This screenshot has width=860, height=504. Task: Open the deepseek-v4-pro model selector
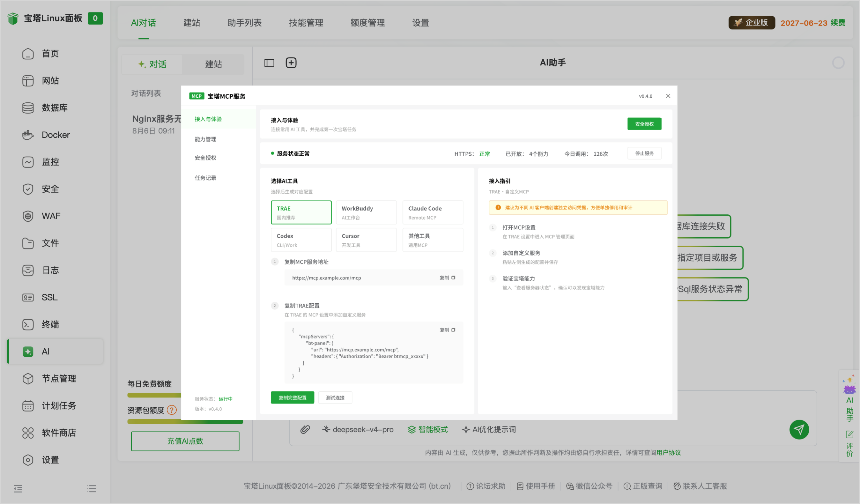[358, 429]
